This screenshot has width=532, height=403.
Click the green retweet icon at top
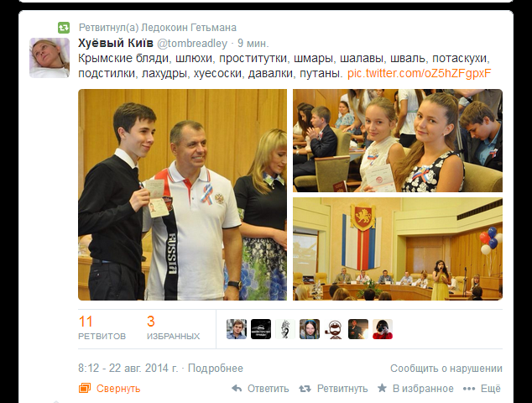64,28
